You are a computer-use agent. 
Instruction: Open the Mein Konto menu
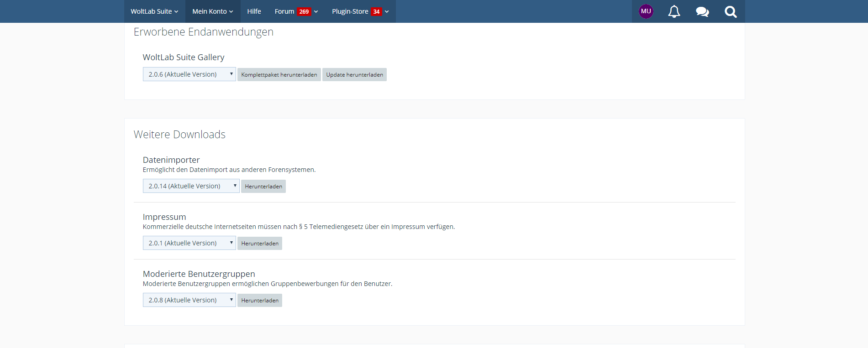pos(212,11)
